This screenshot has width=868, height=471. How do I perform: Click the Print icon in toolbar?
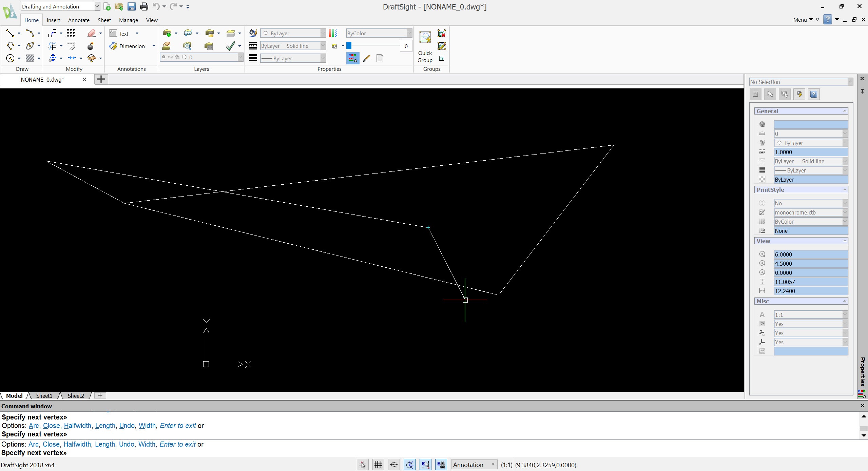click(144, 6)
